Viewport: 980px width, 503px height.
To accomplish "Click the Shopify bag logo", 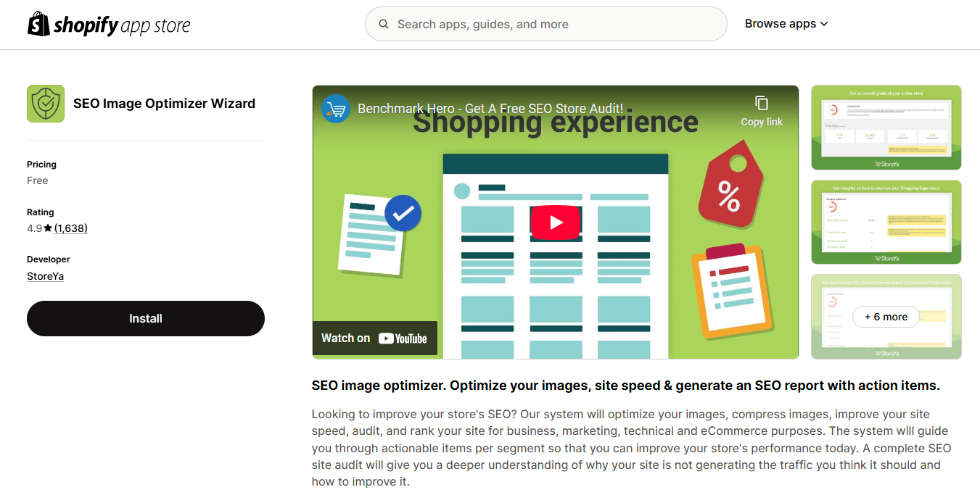I will (x=36, y=24).
